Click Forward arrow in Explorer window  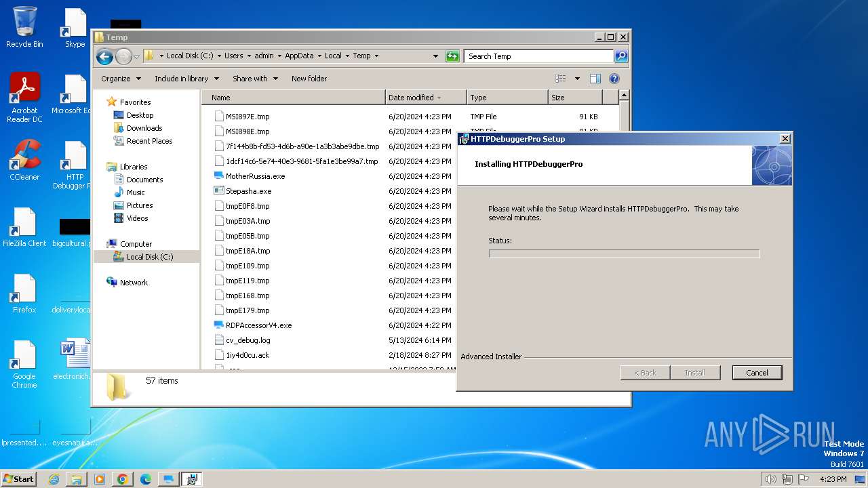(x=123, y=56)
